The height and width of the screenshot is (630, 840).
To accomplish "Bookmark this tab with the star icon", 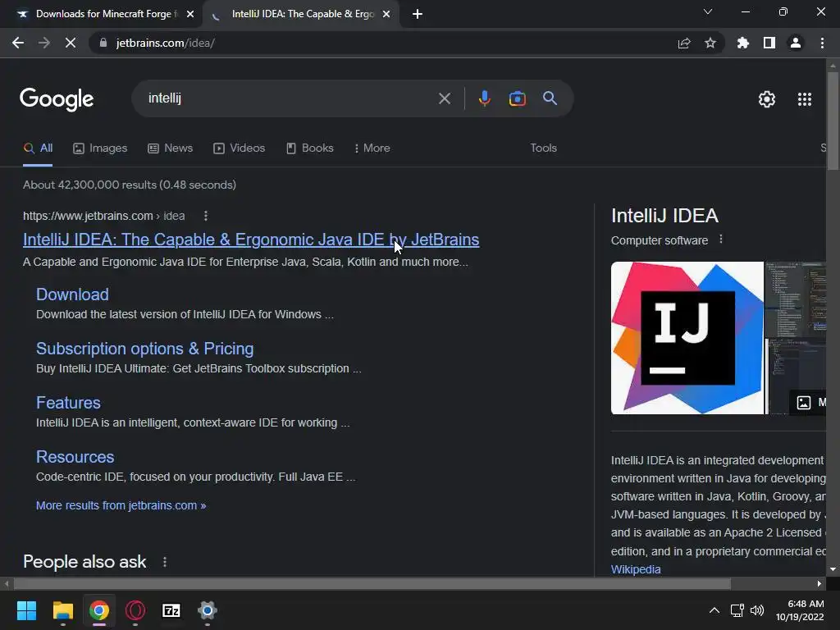I will click(x=710, y=43).
